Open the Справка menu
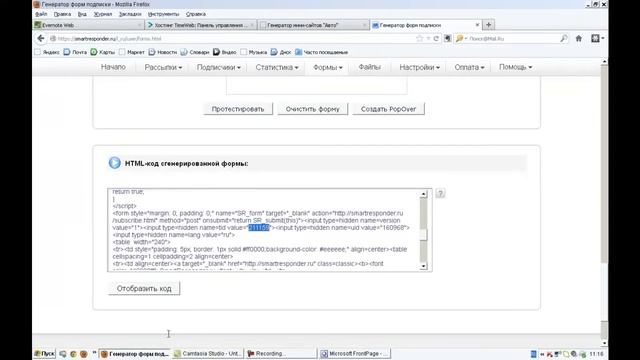Image resolution: width=640 pixels, height=360 pixels. click(x=196, y=14)
